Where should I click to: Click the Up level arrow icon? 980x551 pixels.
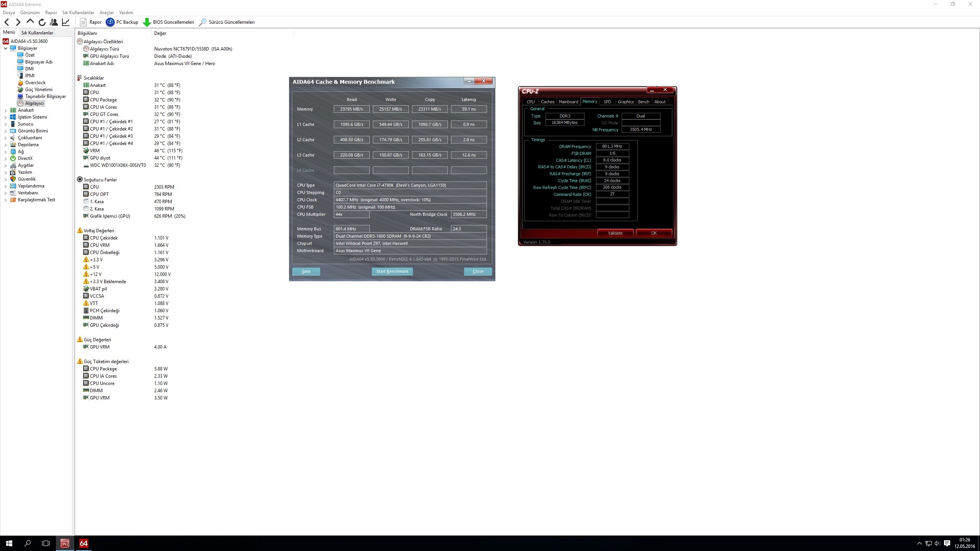tap(30, 22)
